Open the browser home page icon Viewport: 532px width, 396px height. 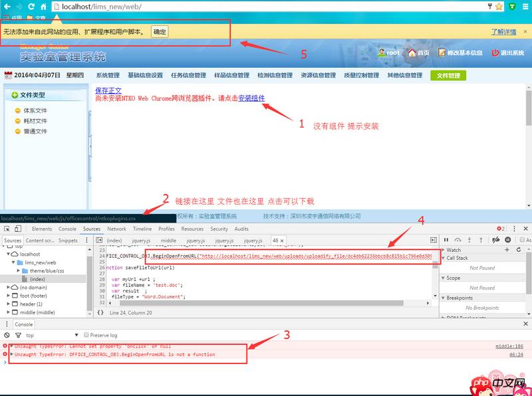tap(43, 6)
